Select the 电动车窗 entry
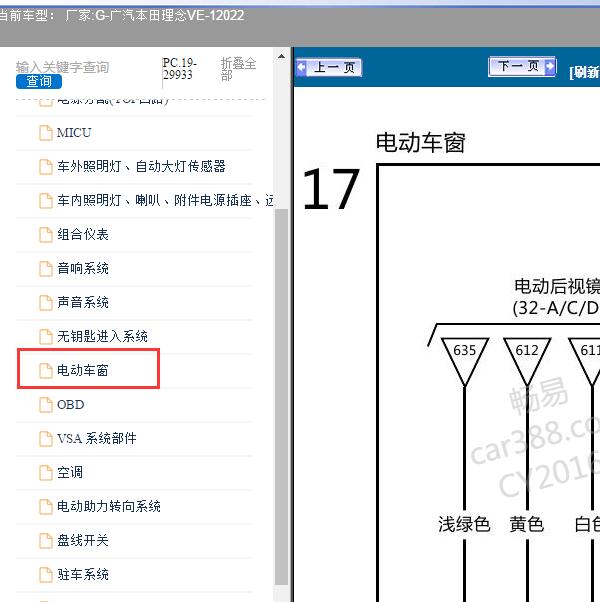 click(83, 370)
